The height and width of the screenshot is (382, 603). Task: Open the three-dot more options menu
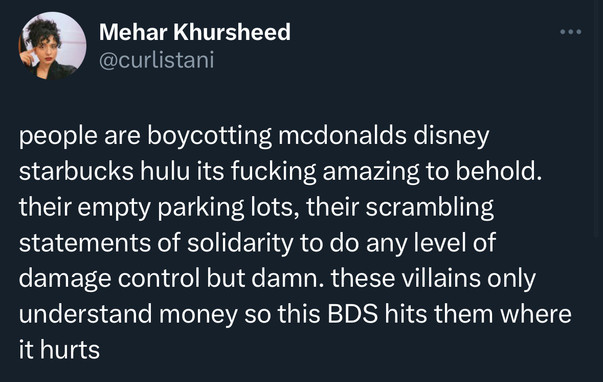point(571,32)
